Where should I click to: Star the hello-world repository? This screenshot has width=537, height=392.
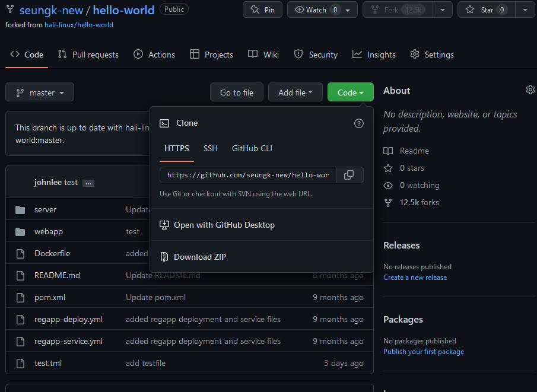[487, 9]
